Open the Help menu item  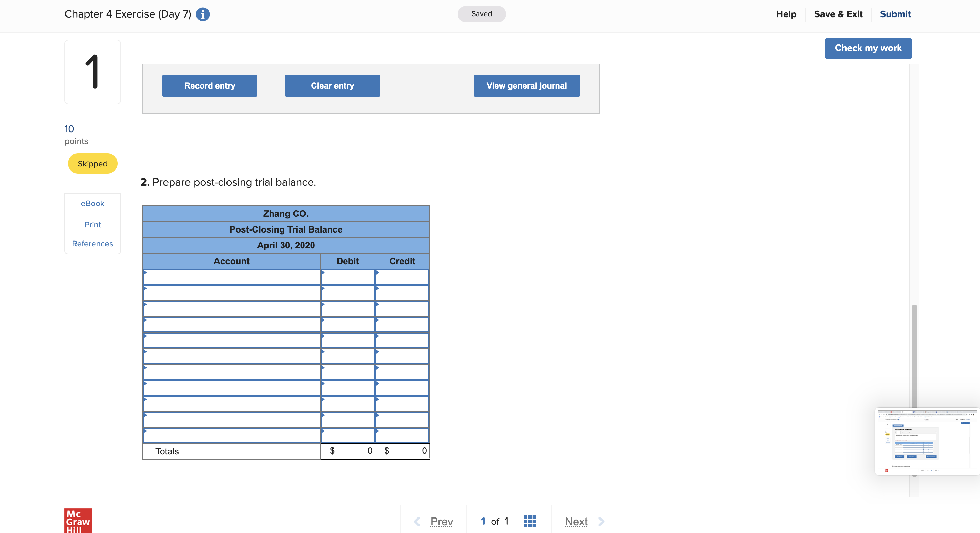coord(786,14)
